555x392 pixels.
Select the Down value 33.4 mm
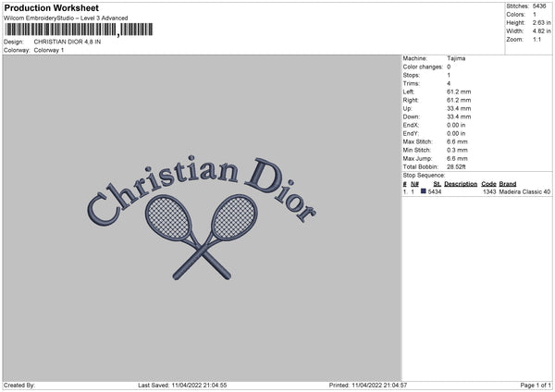[459, 116]
